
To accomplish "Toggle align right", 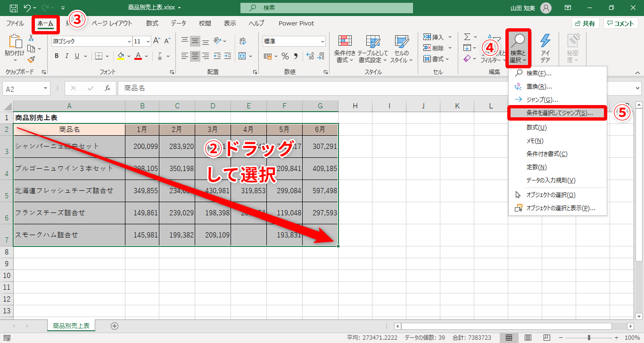I will click(x=206, y=56).
